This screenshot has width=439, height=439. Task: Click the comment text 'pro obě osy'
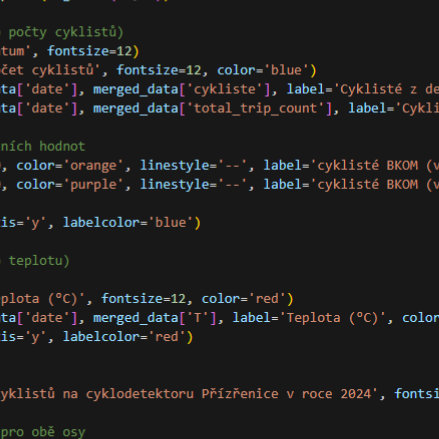43,432
